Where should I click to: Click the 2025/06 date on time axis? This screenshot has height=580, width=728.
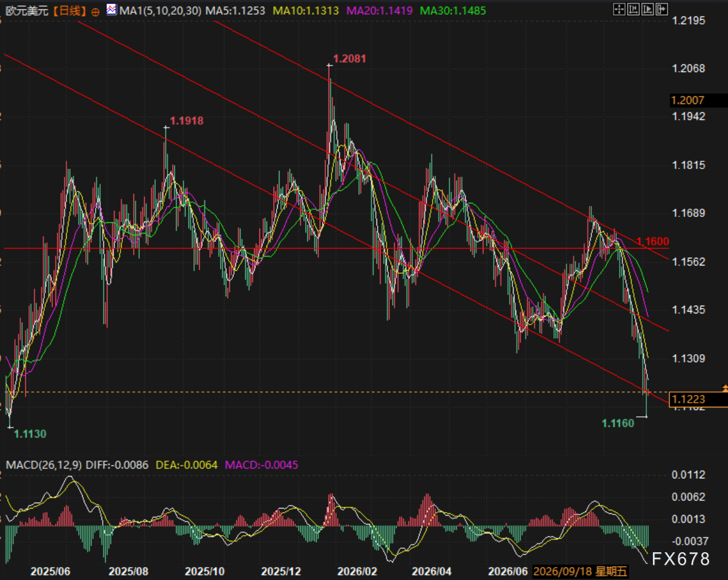tap(50, 572)
